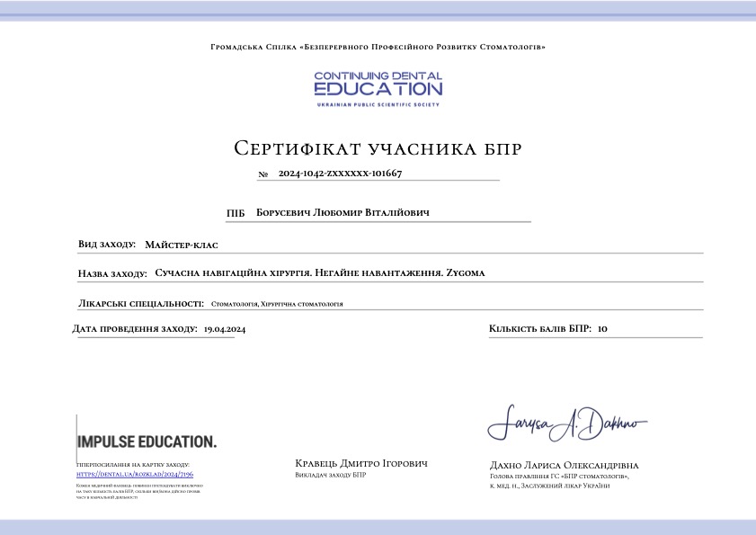This screenshot has width=756, height=535.
Task: Click the 'Ukrainian Public Scientific Society' tagline
Action: coord(378,105)
